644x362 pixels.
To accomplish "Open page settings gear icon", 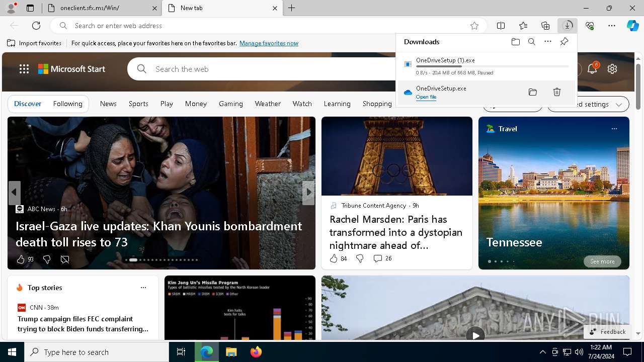I will (612, 69).
